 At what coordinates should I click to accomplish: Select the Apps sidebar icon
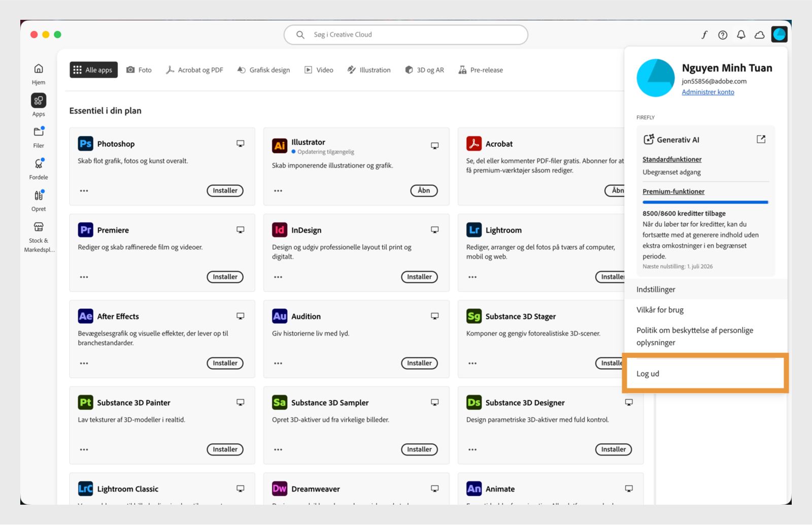click(x=39, y=101)
